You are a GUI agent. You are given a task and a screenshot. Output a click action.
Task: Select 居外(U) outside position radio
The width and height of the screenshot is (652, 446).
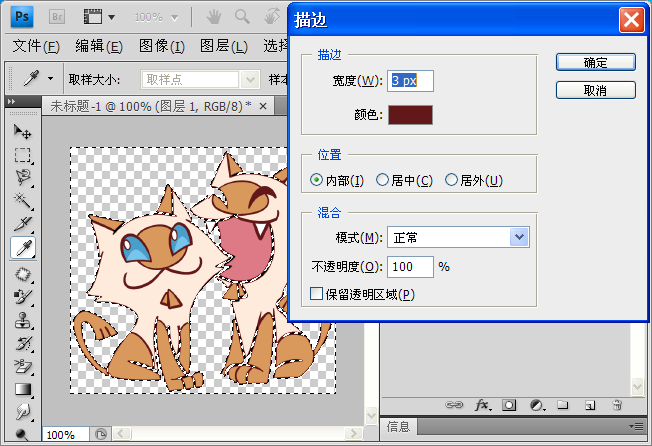click(x=451, y=180)
